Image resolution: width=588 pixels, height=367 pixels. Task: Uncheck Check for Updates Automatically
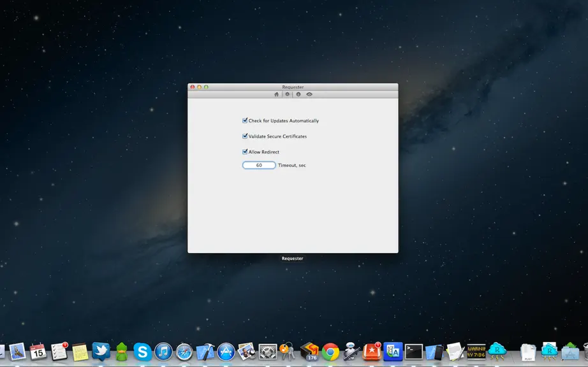coord(245,120)
